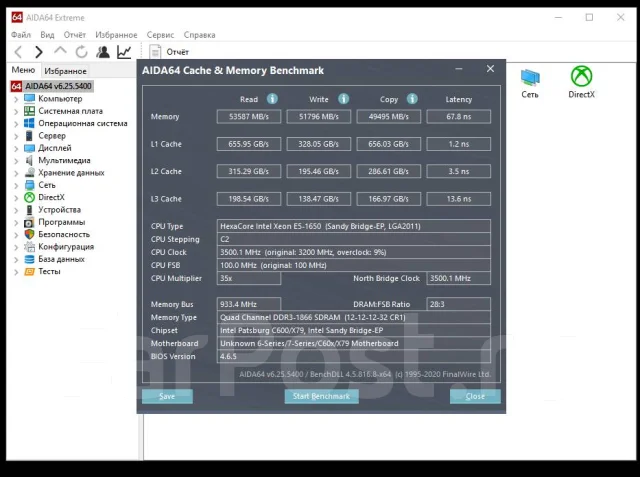Open the graph chart toolbar icon
The image size is (640, 477).
(124, 52)
